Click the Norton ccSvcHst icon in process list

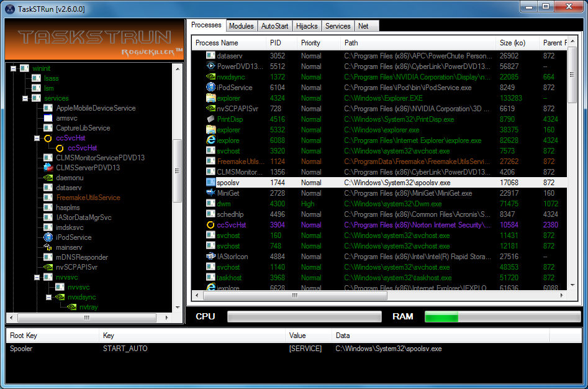click(210, 225)
